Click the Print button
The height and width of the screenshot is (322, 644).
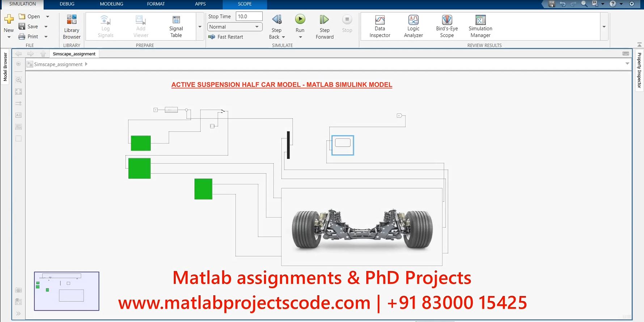click(29, 37)
